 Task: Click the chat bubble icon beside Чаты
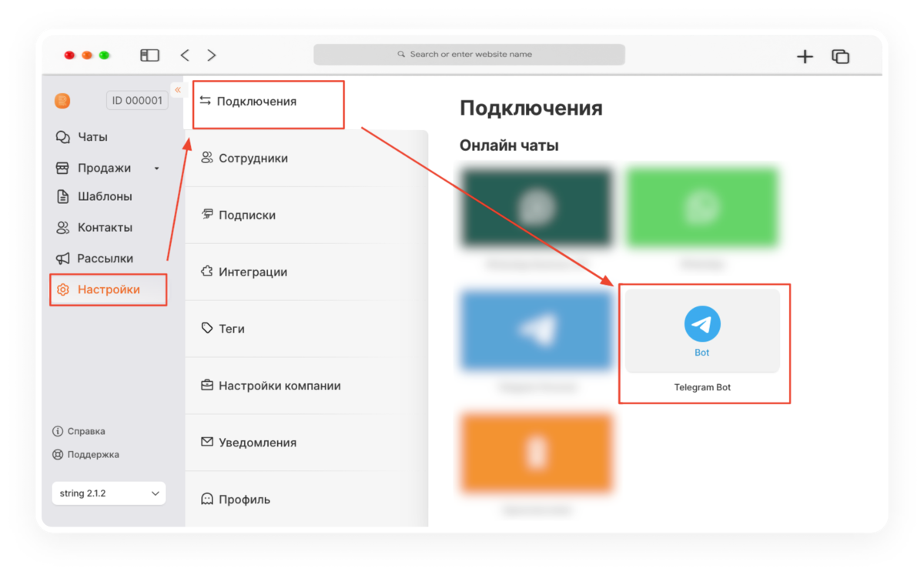tap(63, 137)
